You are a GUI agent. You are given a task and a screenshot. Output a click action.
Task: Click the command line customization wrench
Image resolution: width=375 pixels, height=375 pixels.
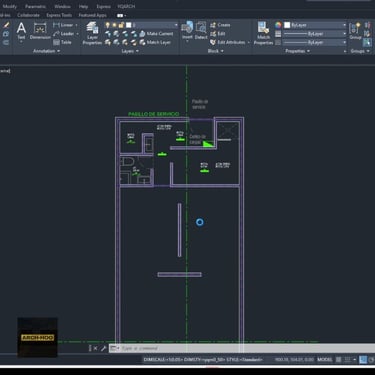tap(103, 348)
